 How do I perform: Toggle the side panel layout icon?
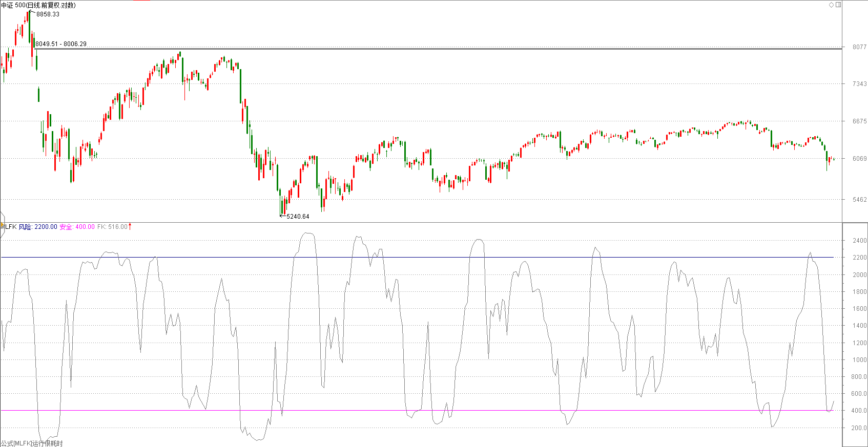pyautogui.click(x=838, y=5)
